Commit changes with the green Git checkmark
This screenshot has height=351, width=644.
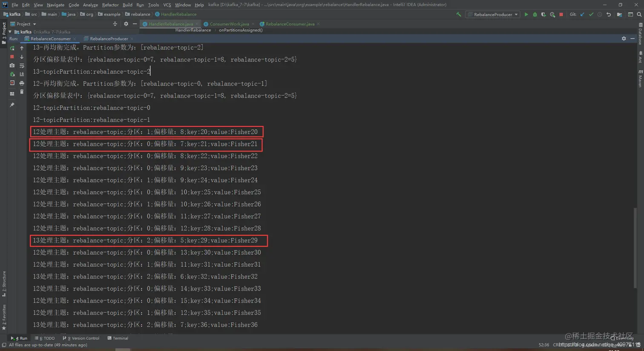coord(591,14)
